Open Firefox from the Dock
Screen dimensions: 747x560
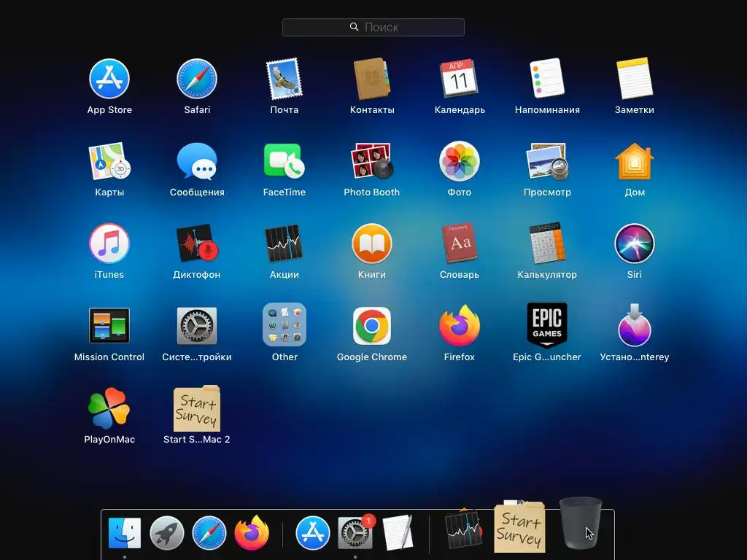252,532
